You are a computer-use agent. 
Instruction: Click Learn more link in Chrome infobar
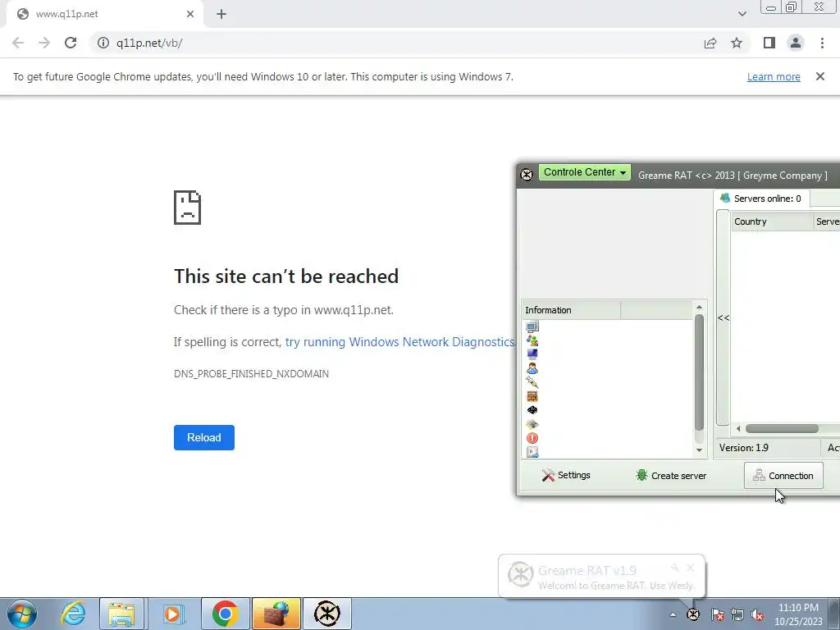[774, 76]
